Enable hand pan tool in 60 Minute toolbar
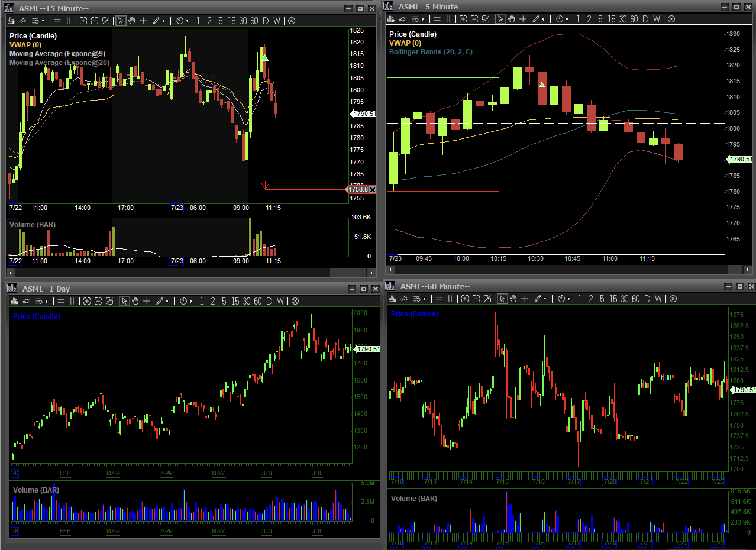 click(513, 299)
